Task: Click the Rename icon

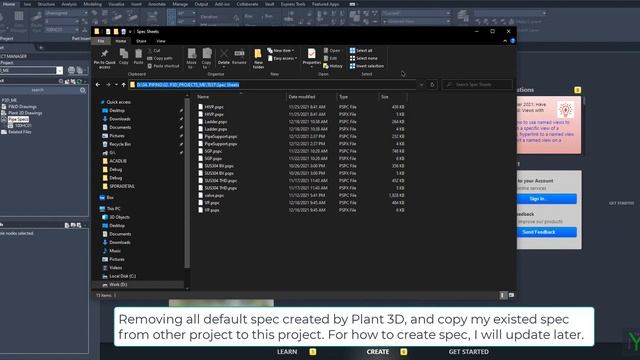Action: (x=239, y=54)
